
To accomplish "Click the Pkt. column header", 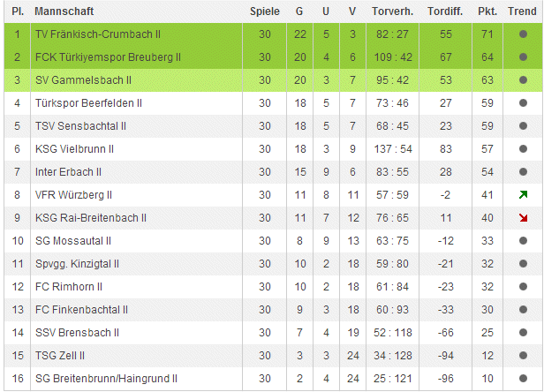I will pyautogui.click(x=487, y=11).
